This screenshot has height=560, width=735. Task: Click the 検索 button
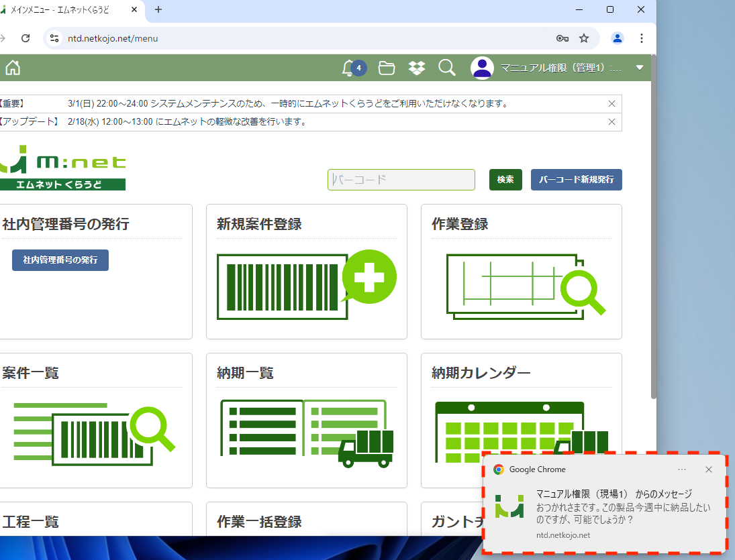(505, 180)
